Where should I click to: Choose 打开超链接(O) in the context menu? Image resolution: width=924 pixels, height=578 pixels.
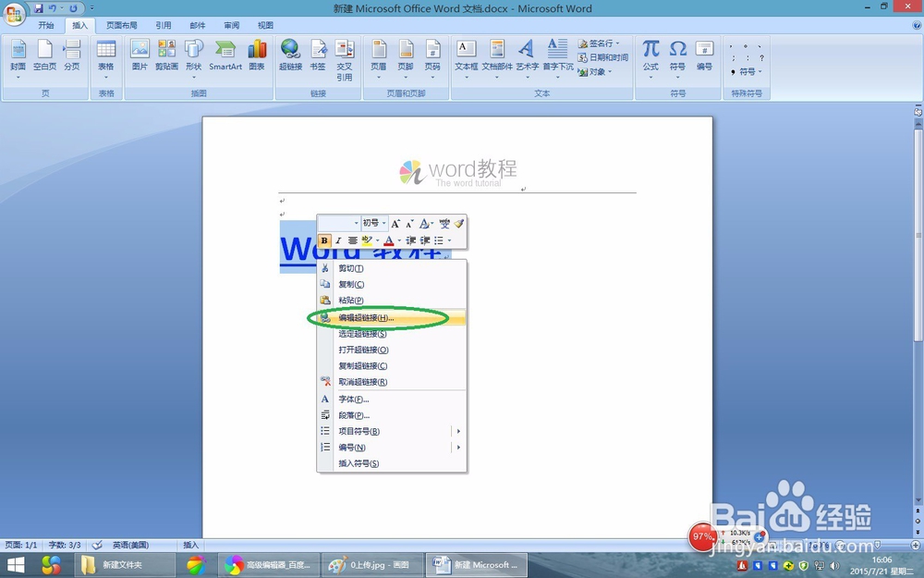click(x=392, y=350)
